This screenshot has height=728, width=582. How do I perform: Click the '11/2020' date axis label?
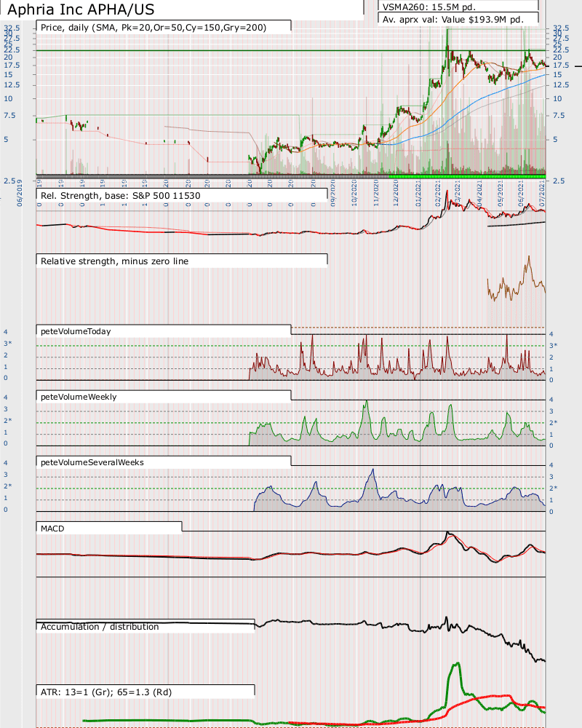376,192
